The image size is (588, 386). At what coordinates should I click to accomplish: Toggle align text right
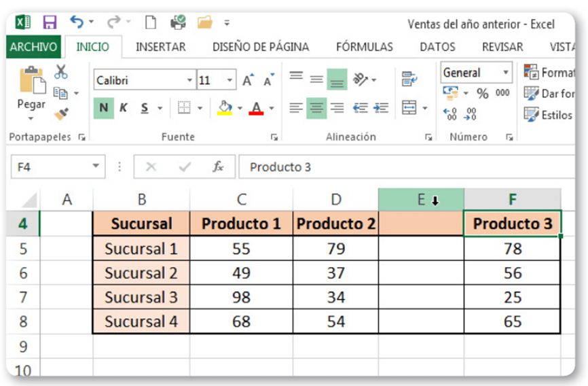(x=337, y=108)
